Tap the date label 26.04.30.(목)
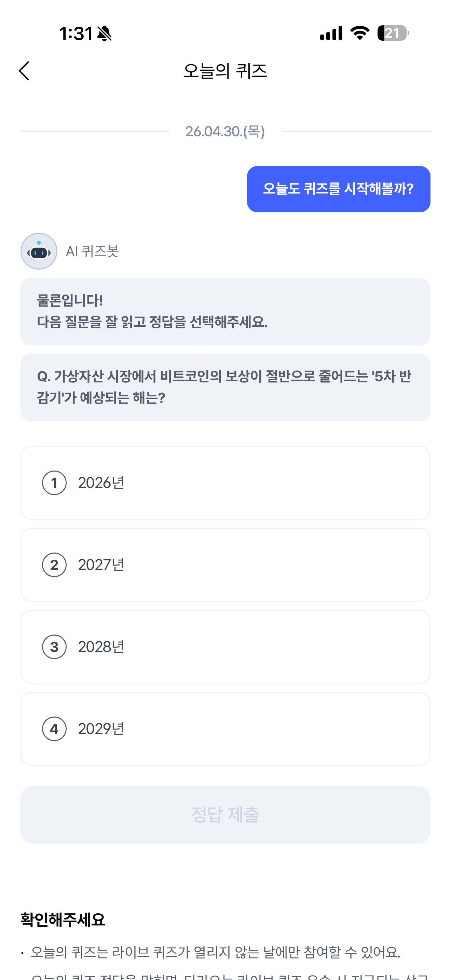Viewport: 451px width, 980px height. click(x=225, y=132)
